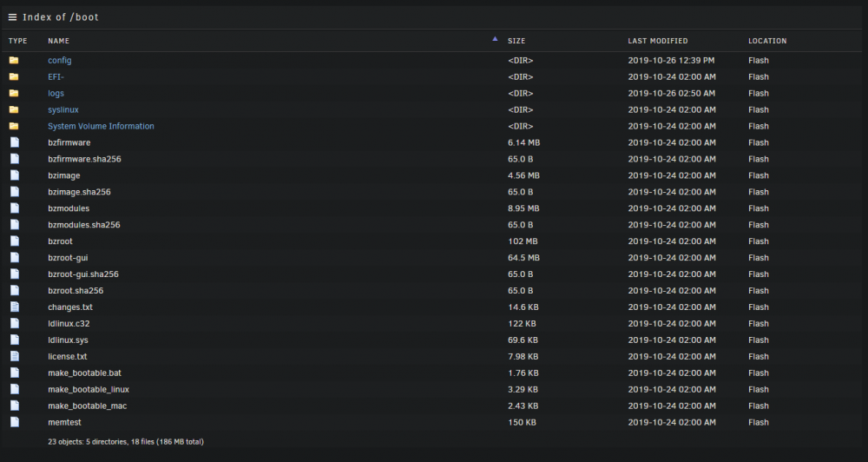
Task: Click the file icon for memtest
Action: click(x=15, y=422)
